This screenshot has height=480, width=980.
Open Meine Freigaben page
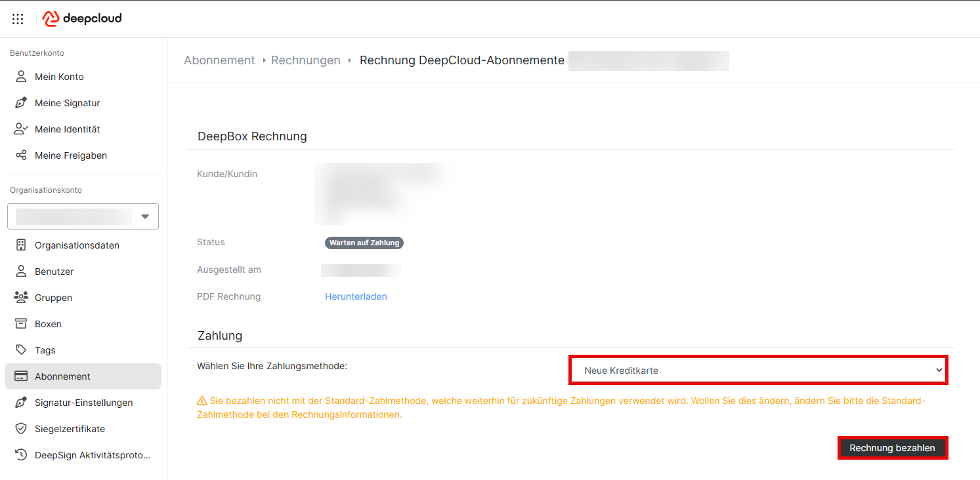83,155
